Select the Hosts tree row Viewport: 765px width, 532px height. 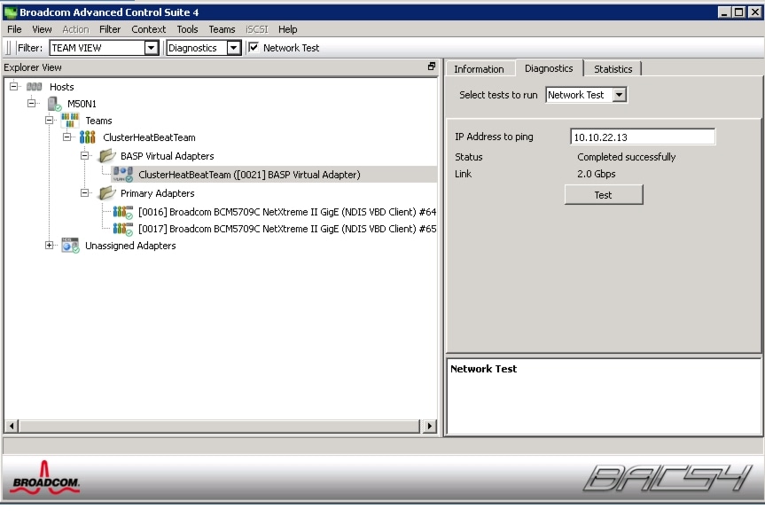click(x=61, y=87)
